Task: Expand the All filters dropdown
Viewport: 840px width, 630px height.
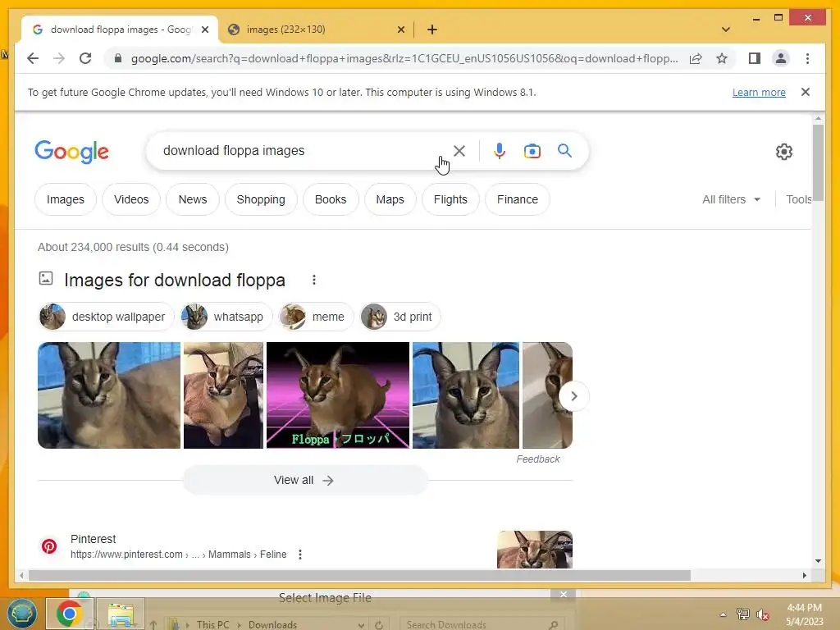Action: point(731,199)
